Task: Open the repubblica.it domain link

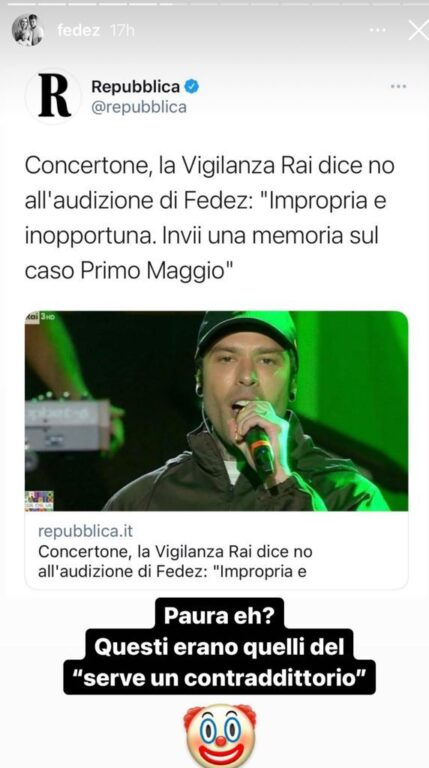Action: tap(85, 531)
